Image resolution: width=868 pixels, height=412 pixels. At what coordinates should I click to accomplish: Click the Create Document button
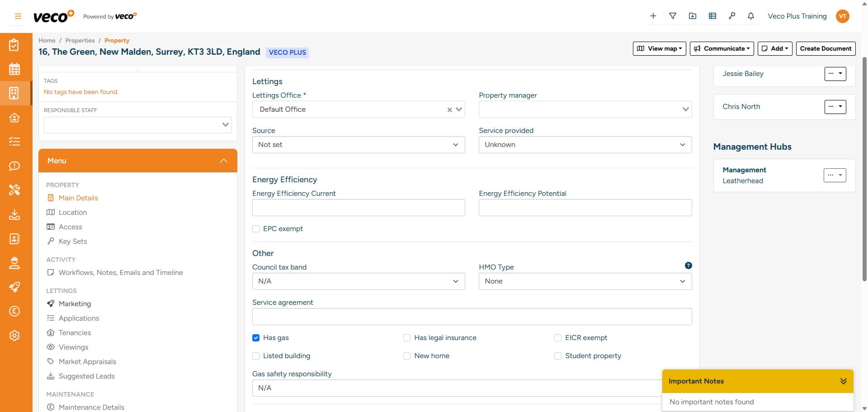tap(826, 48)
